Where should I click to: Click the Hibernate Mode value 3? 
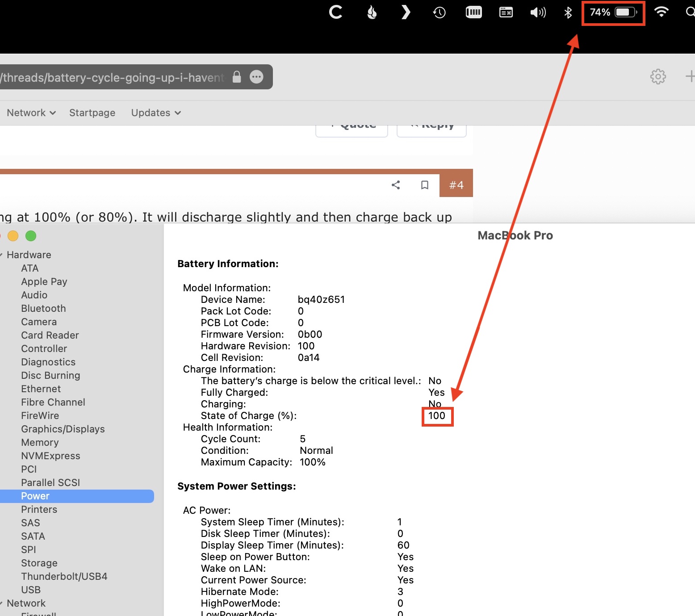pyautogui.click(x=400, y=591)
